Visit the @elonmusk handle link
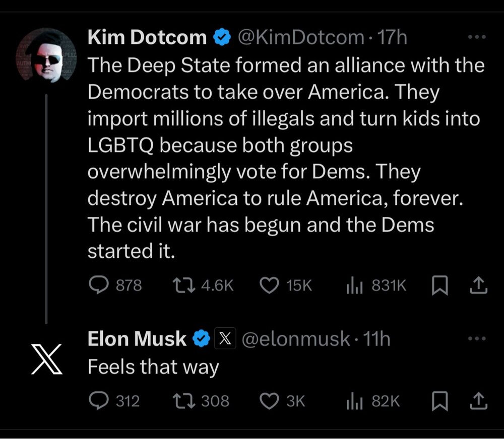Viewport: 504px width, 439px height. (296, 339)
